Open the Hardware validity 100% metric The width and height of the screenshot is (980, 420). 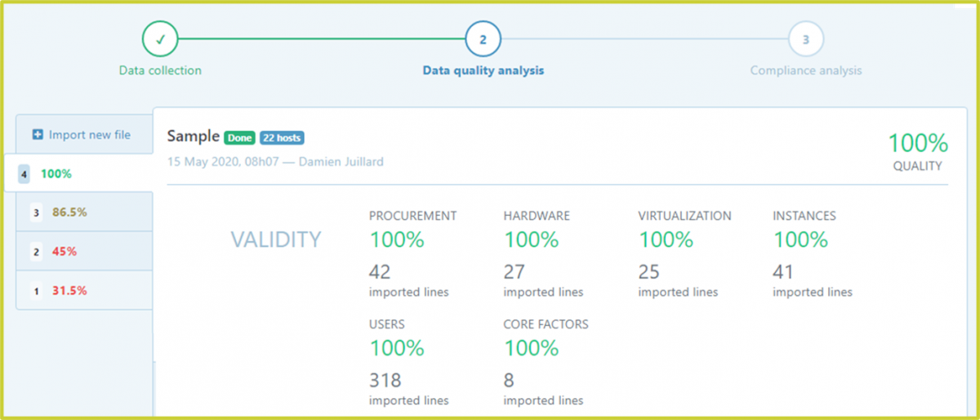tap(531, 240)
